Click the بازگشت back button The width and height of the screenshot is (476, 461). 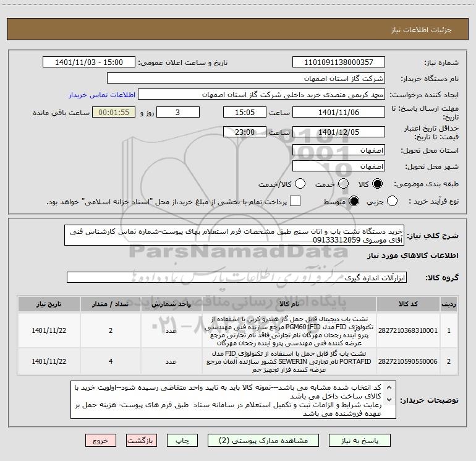(142, 441)
